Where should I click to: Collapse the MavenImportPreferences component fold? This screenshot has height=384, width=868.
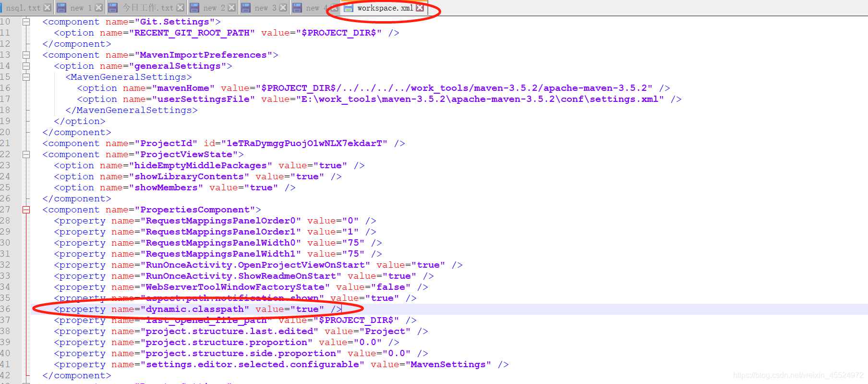tap(26, 55)
